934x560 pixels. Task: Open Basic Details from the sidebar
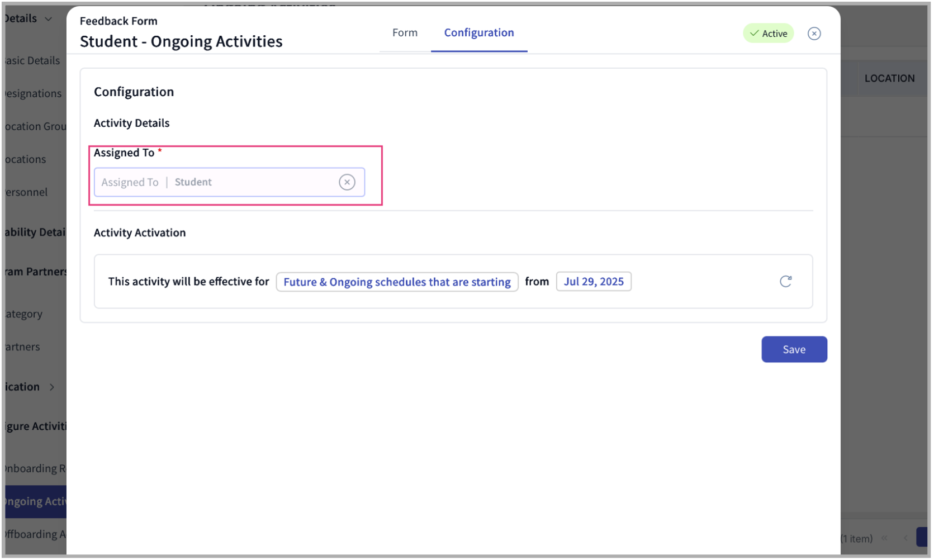(x=30, y=60)
